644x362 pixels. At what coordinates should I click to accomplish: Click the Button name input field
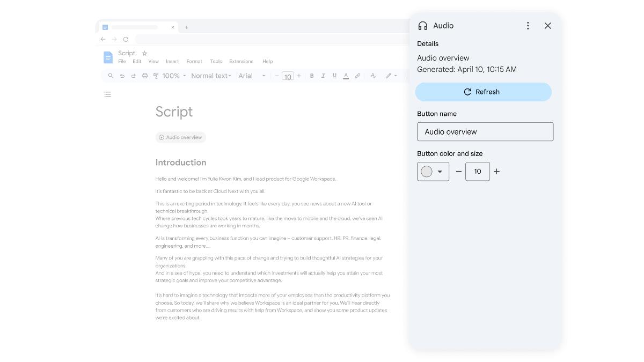pyautogui.click(x=485, y=131)
